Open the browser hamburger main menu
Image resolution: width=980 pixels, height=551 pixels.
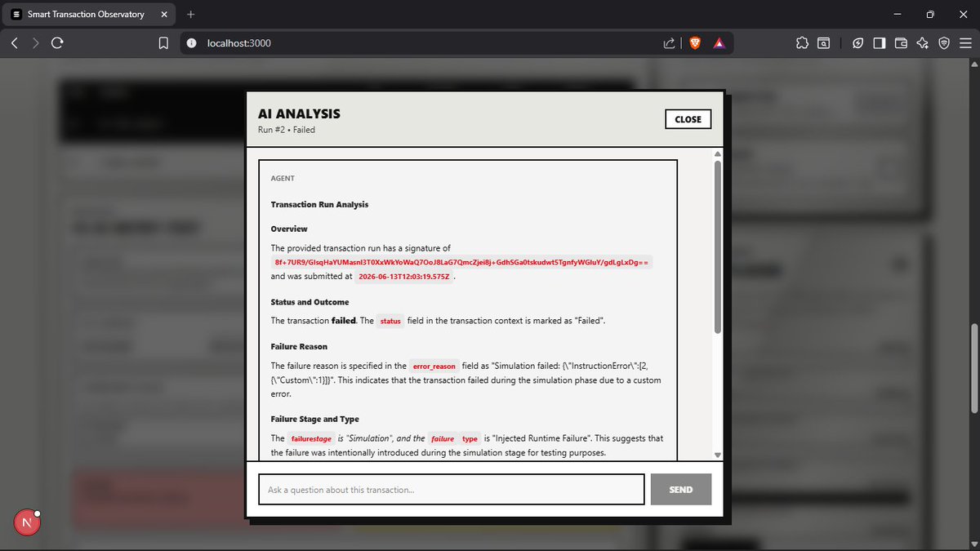(965, 43)
